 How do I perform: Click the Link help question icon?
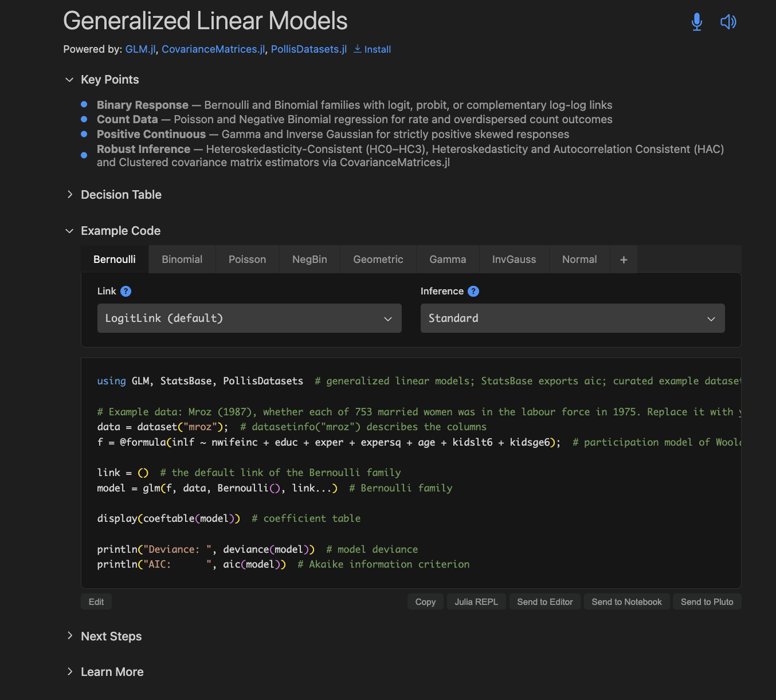[126, 291]
